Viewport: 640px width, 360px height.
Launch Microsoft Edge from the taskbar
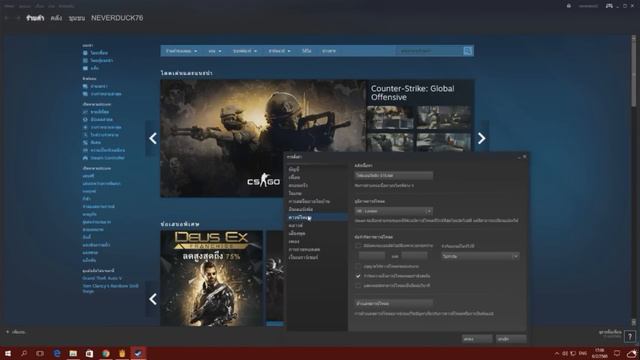point(57,353)
